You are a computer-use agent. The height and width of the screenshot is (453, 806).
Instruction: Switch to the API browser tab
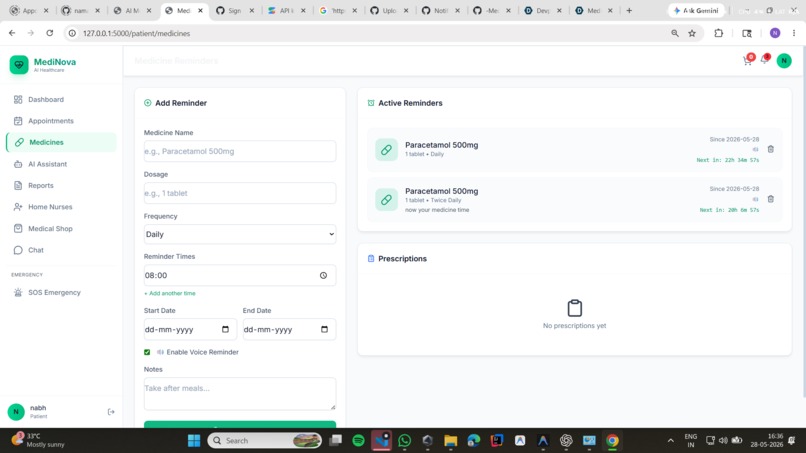(x=286, y=10)
